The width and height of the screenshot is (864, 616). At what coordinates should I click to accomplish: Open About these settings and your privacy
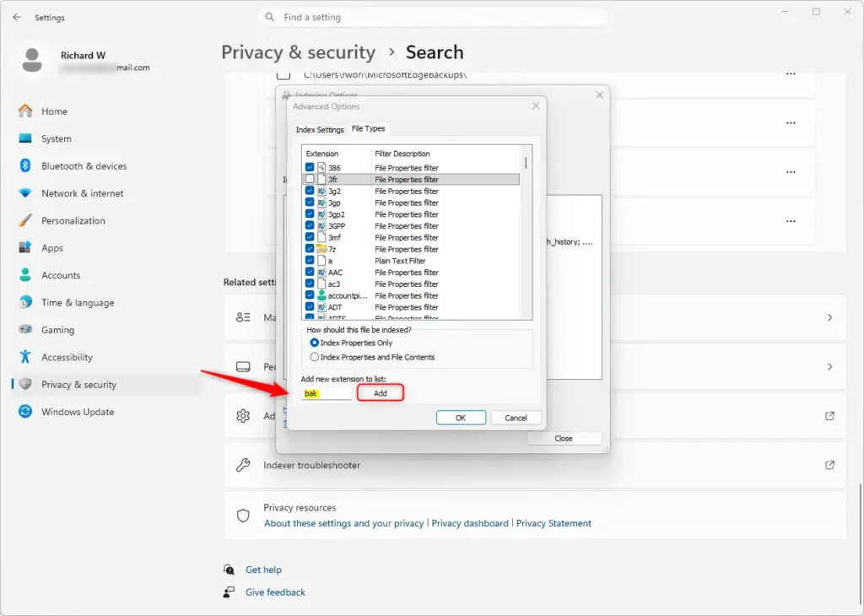tap(344, 523)
